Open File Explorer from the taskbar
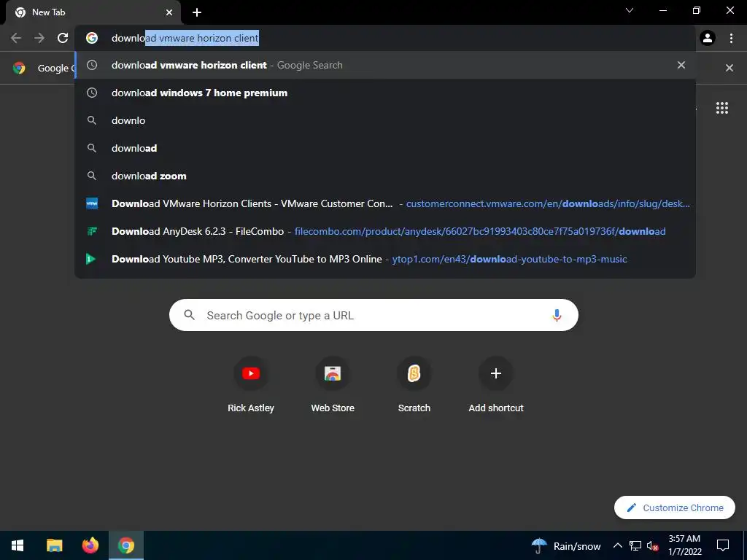 click(x=54, y=545)
